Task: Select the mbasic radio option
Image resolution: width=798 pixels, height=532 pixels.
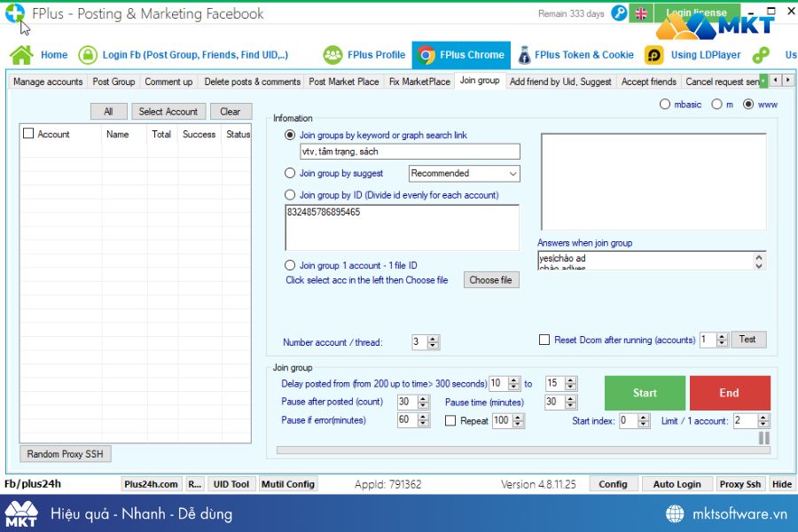Action: 665,105
